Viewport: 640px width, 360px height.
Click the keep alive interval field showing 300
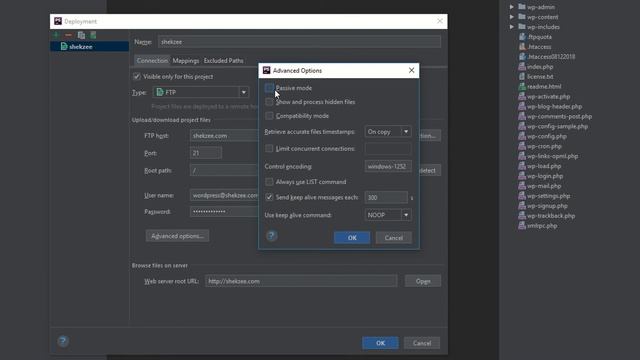point(386,197)
